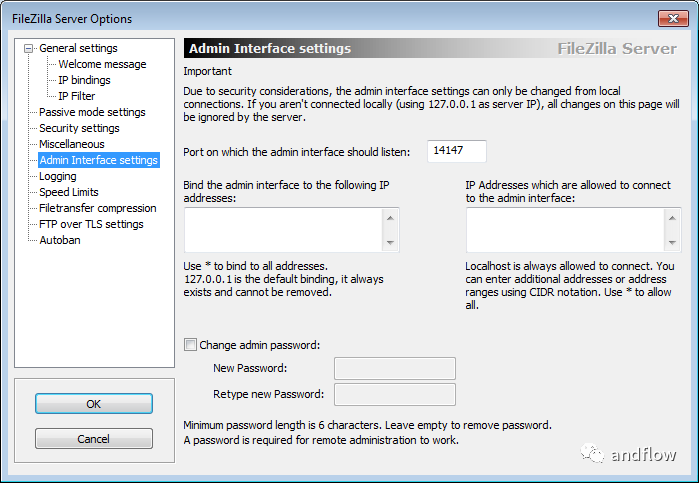Click the admin interface port field
This screenshot has width=699, height=483.
456,151
